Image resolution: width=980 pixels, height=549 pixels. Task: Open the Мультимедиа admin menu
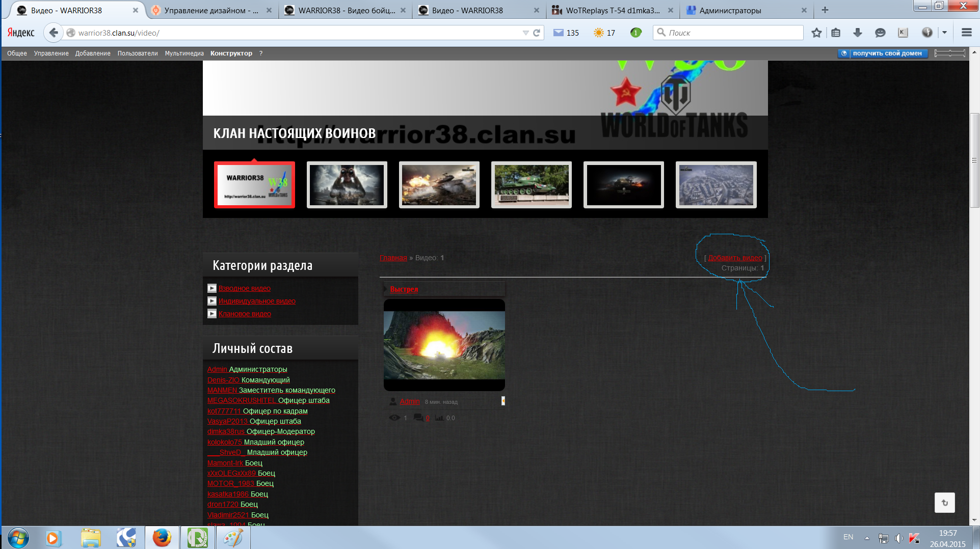point(184,53)
